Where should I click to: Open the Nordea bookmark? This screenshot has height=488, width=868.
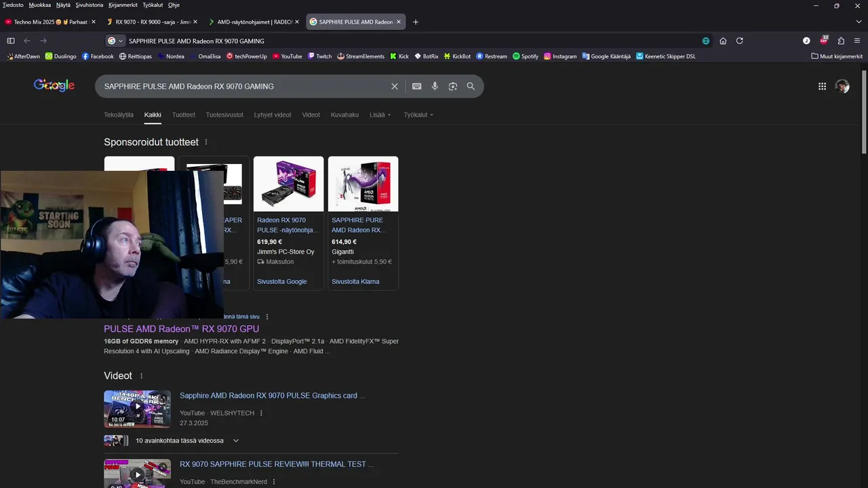coord(171,56)
